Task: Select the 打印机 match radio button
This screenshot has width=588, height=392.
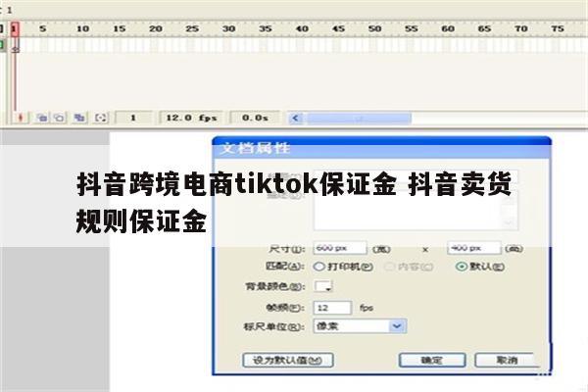Action: [318, 267]
